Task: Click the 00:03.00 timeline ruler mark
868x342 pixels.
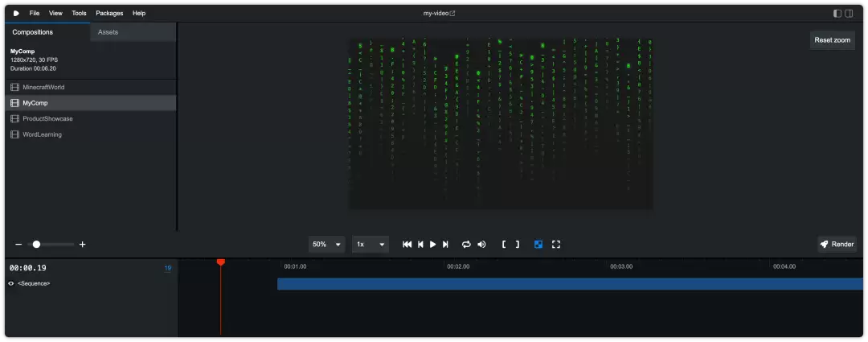Action: (x=621, y=266)
